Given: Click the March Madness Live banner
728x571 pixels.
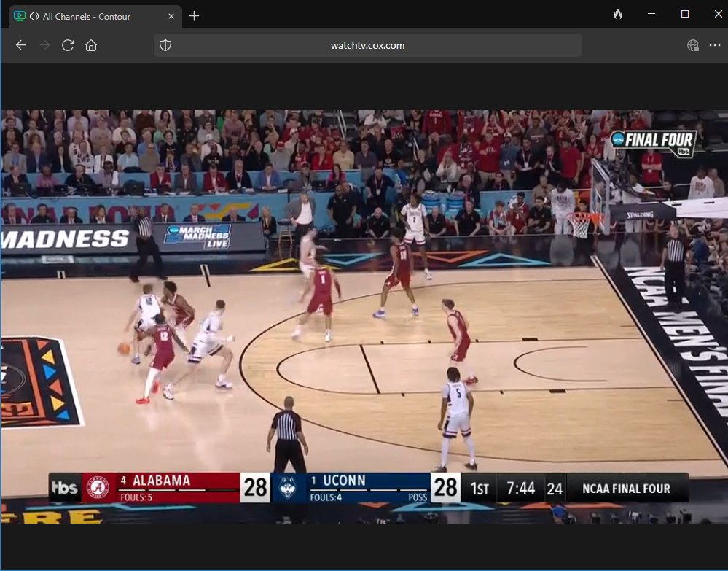Looking at the screenshot, I should (197, 236).
